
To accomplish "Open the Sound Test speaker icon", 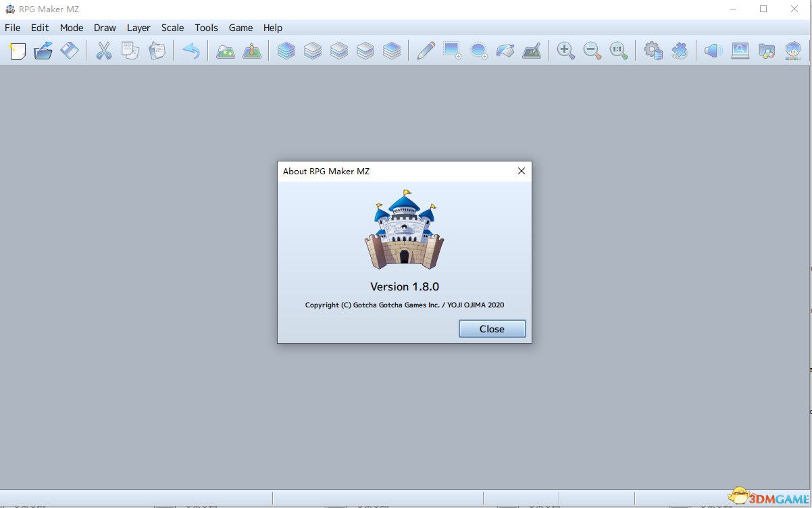I will [x=714, y=51].
